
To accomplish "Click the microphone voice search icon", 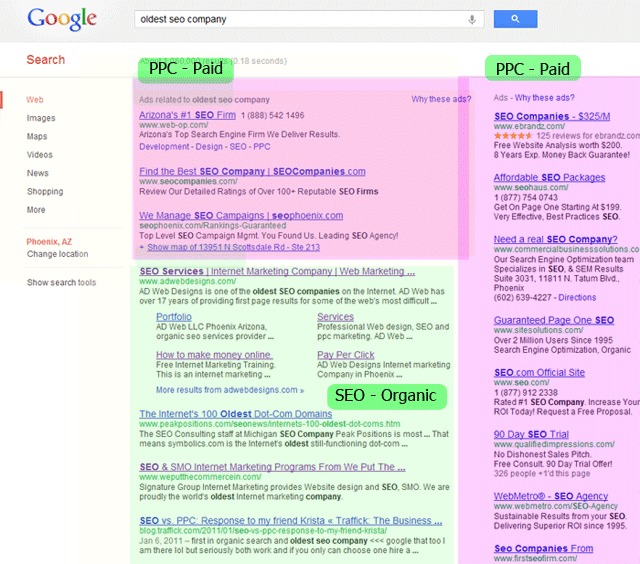I will [472, 19].
